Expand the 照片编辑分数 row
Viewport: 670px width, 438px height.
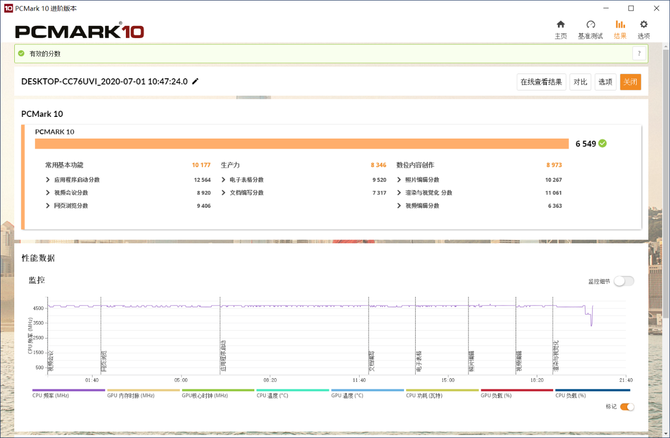(x=399, y=179)
